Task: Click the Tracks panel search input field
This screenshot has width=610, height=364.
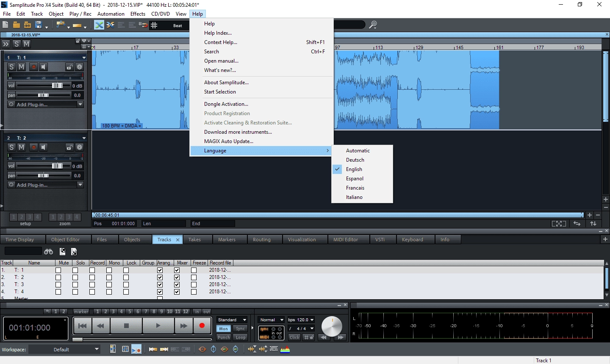Action: [23, 251]
